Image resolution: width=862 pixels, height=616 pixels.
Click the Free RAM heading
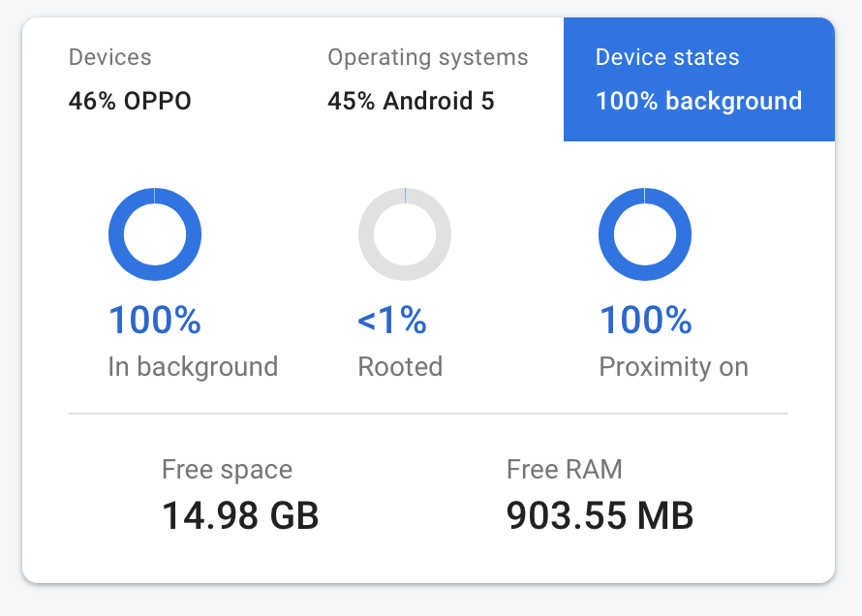[565, 470]
